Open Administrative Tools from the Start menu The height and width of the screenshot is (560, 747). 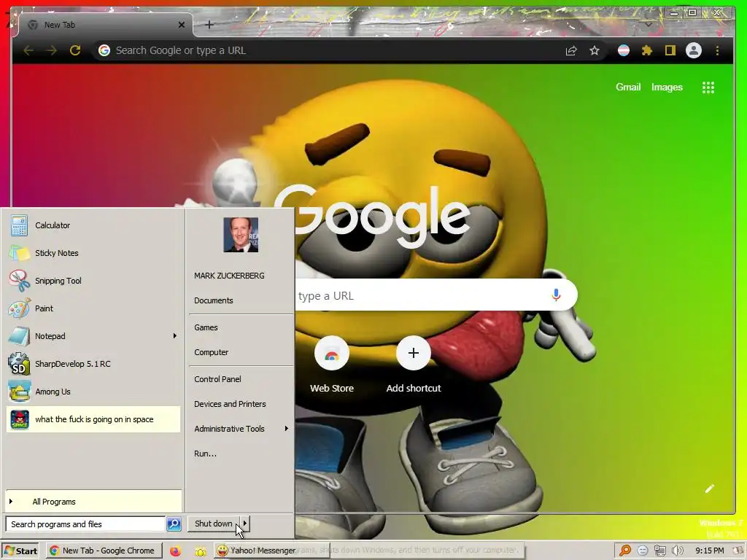(229, 429)
